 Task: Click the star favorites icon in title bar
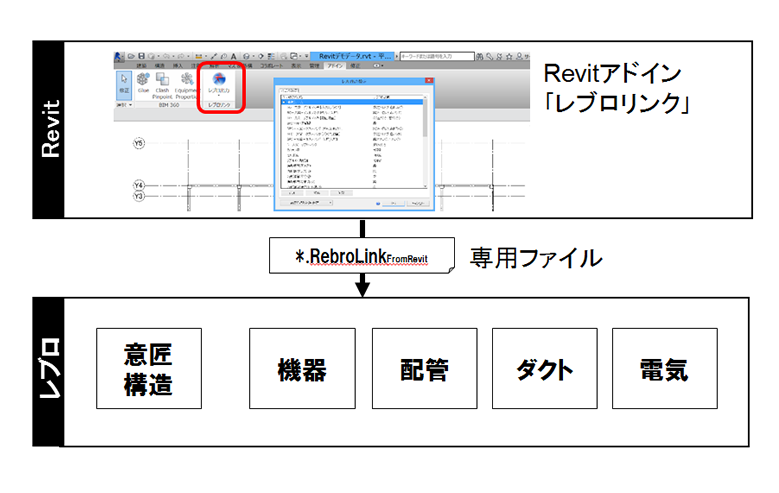coord(509,57)
